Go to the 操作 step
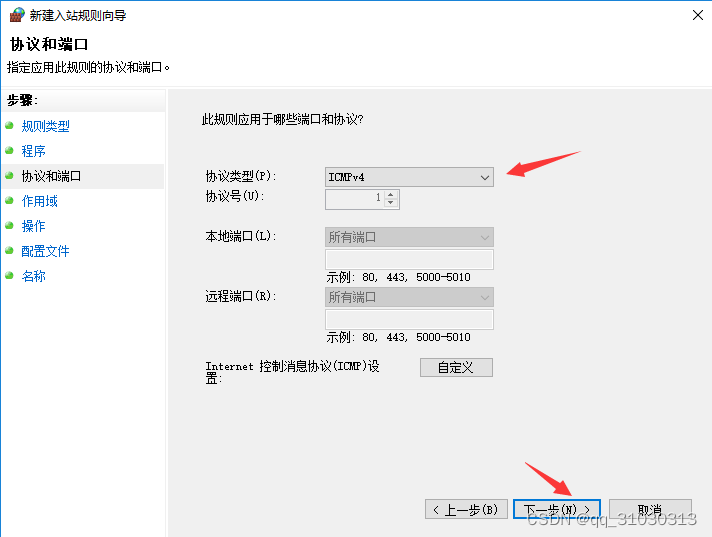 coord(34,226)
